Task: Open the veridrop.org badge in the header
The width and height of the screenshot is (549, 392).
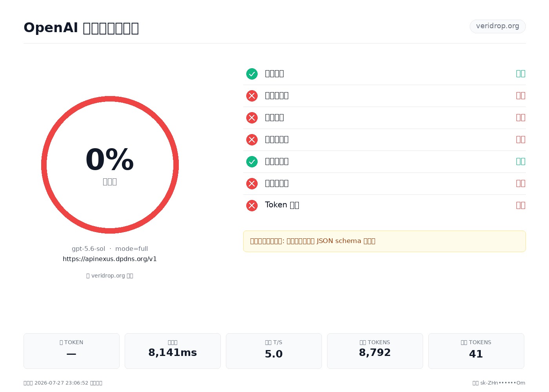Action: tap(498, 26)
